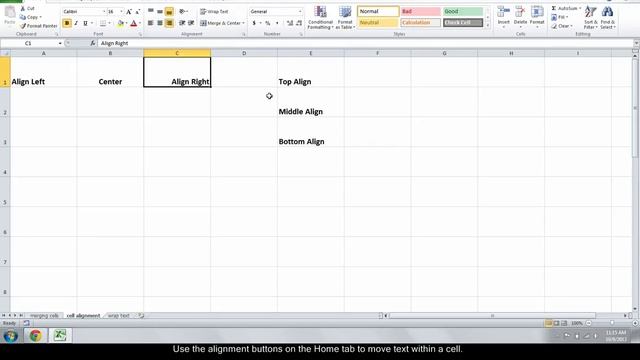Open Chrome from the Windows taskbar
The image size is (640, 360).
click(x=35, y=336)
